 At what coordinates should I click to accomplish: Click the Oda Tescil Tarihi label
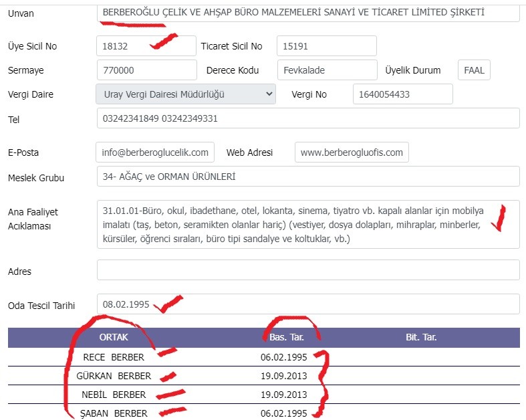pyautogui.click(x=41, y=306)
